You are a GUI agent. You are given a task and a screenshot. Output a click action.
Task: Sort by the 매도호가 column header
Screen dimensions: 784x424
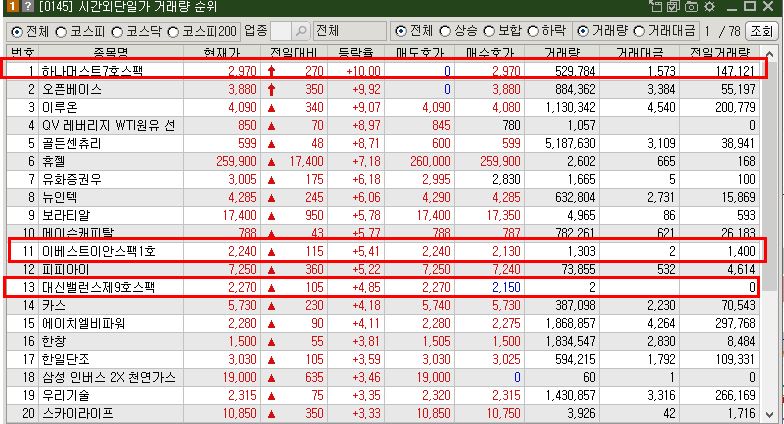point(419,52)
